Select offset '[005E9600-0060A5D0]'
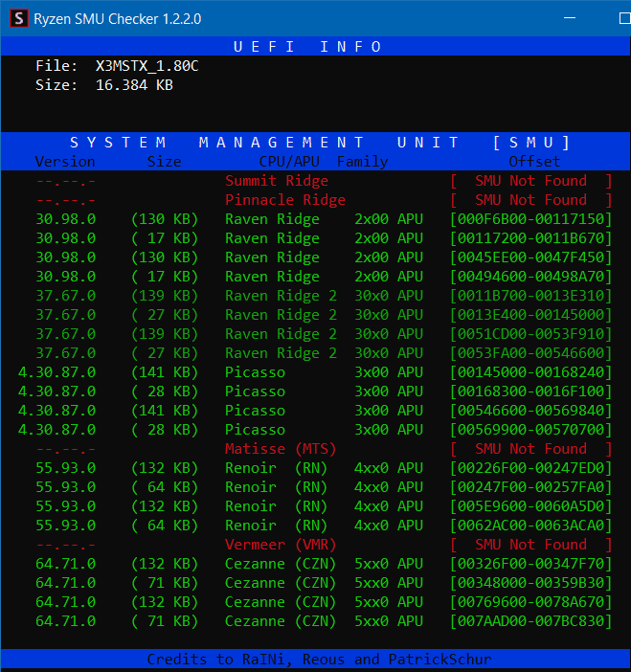The width and height of the screenshot is (631, 672). [530, 506]
